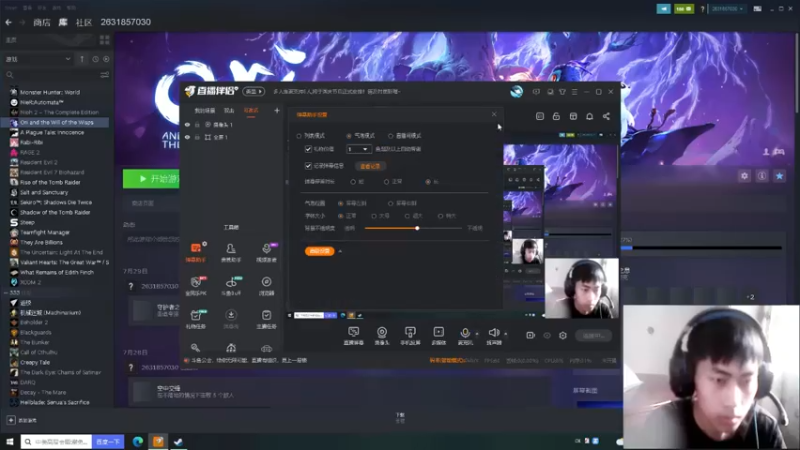
Task: Expand the arrow next to advanced settings button
Action: [x=340, y=251]
